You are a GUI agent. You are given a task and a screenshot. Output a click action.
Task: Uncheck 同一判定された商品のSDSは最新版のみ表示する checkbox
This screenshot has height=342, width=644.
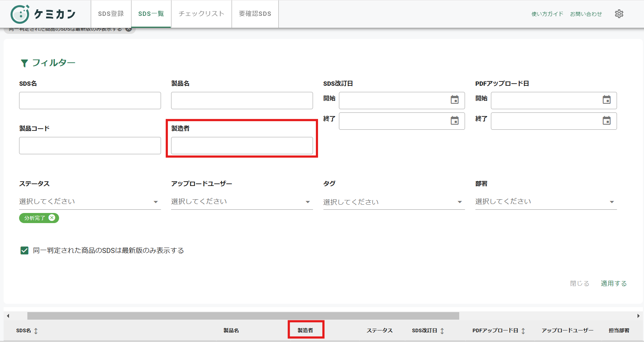click(24, 250)
